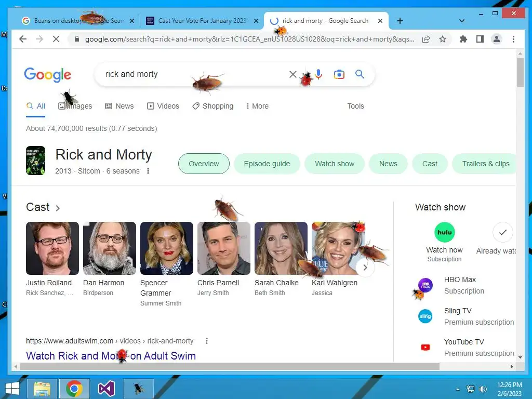Open Sarah Chalke's cast photo
This screenshot has width=532, height=399.
pyautogui.click(x=281, y=248)
